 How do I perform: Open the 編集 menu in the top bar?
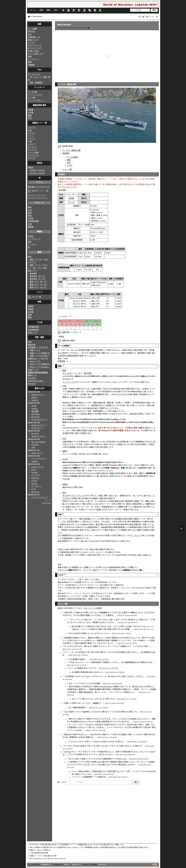49,10
